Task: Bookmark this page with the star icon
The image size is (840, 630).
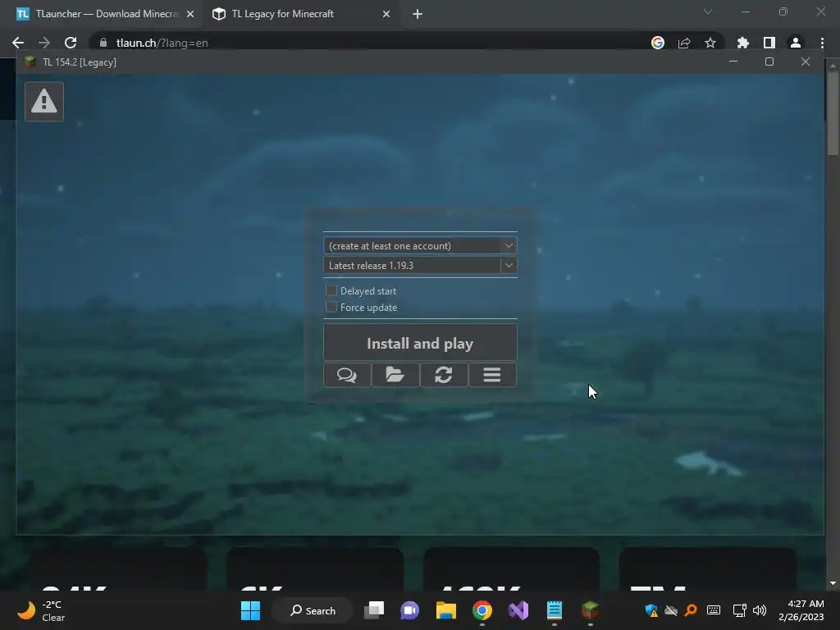Action: 710,43
